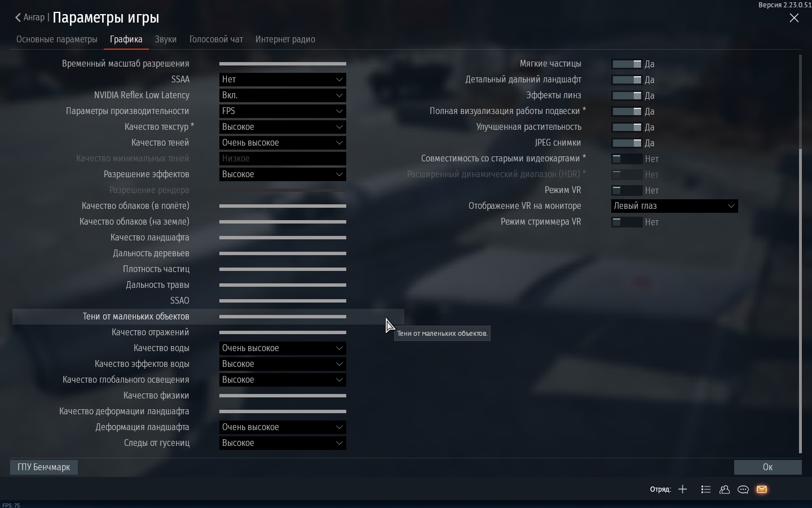812x508 pixels.
Task: Enable Режим VR switch
Action: [627, 190]
